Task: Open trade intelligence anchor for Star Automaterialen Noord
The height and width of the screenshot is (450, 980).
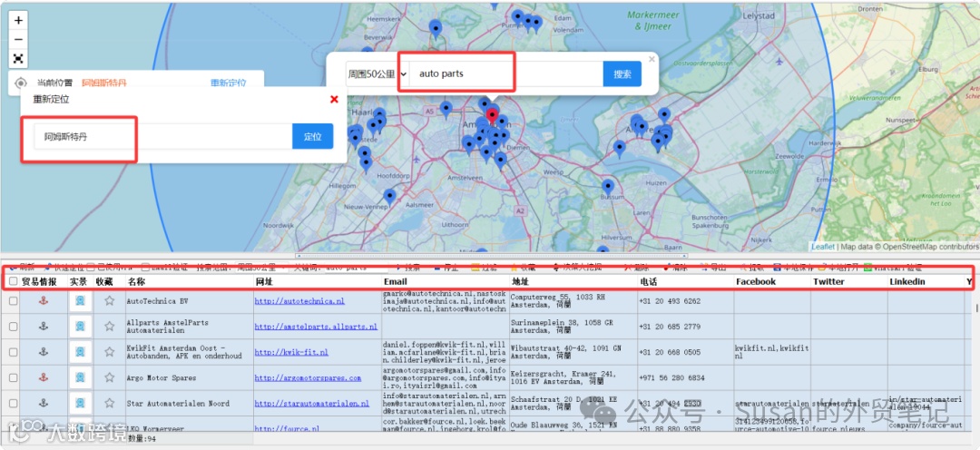Action: click(44, 403)
